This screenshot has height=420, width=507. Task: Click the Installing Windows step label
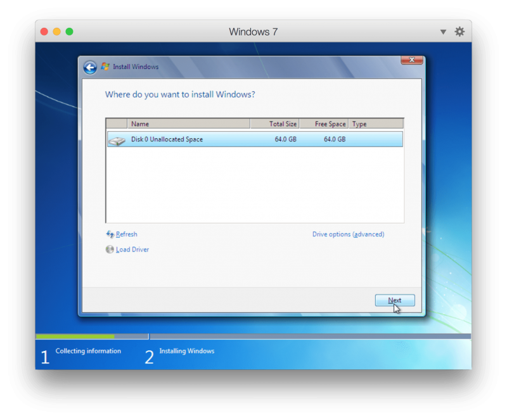(186, 351)
